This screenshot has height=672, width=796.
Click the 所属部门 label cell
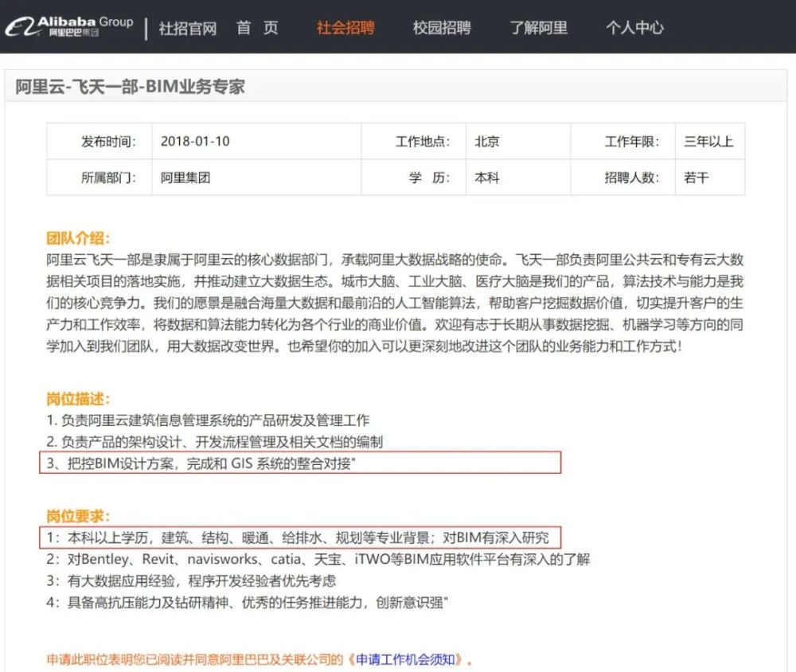[99, 178]
